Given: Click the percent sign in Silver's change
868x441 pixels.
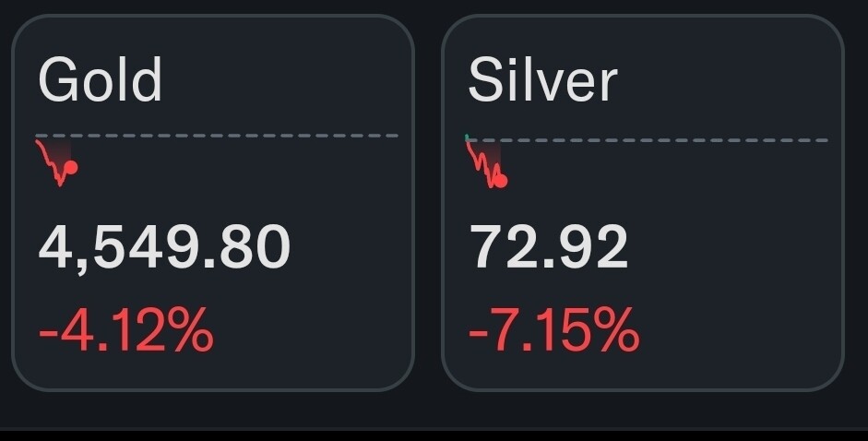Looking at the screenshot, I should coord(618,330).
